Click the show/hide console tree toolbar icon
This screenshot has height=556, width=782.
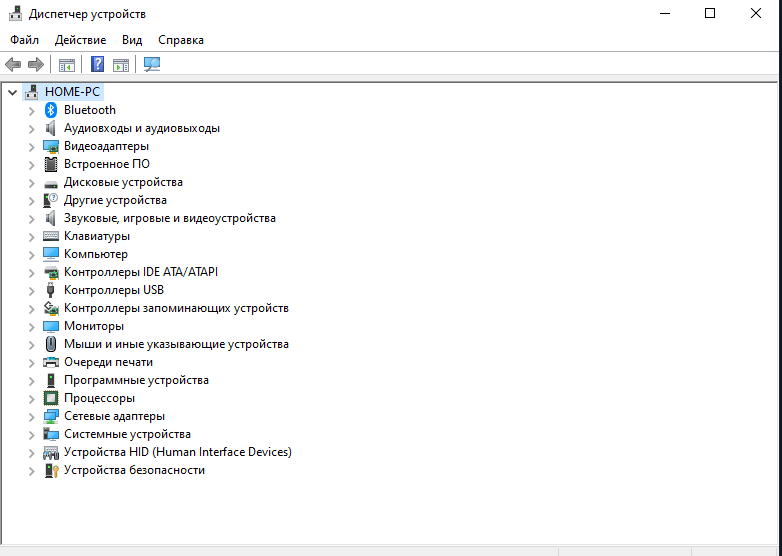67,64
